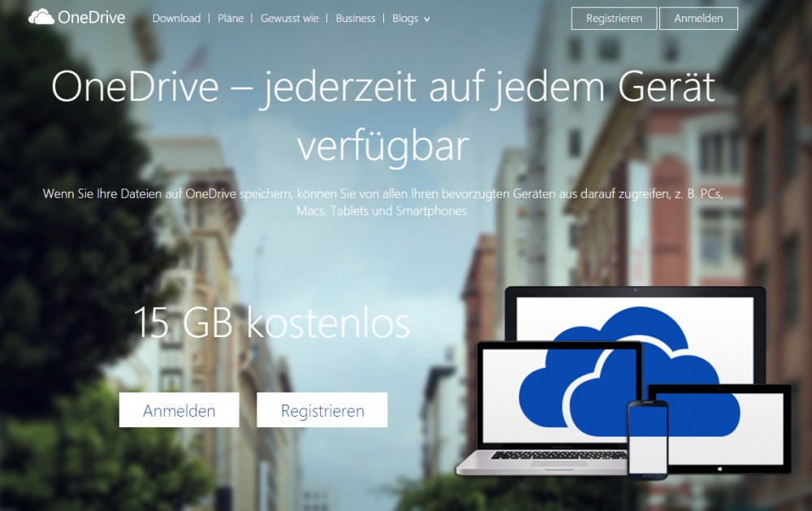Click the desktop monitor's top bezel webcam
This screenshot has width=812, height=511.
coord(634,290)
